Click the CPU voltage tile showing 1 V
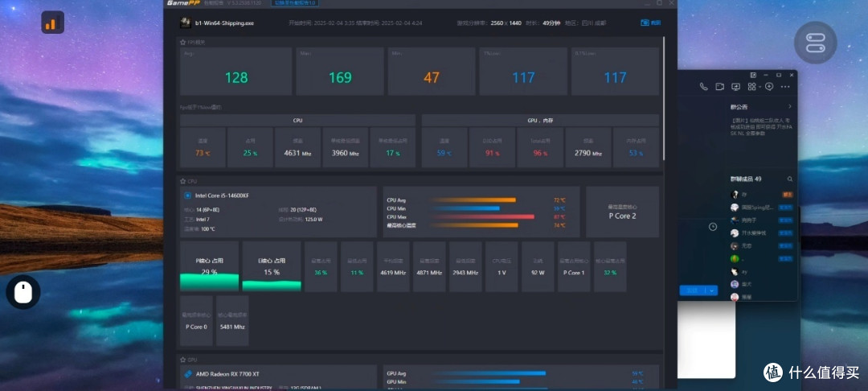 pos(502,266)
